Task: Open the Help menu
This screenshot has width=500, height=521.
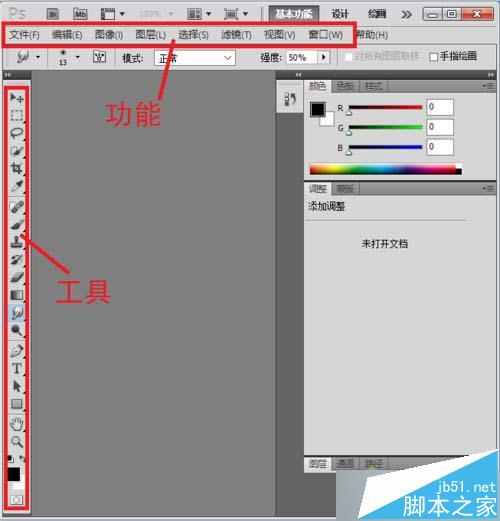Action: [372, 35]
